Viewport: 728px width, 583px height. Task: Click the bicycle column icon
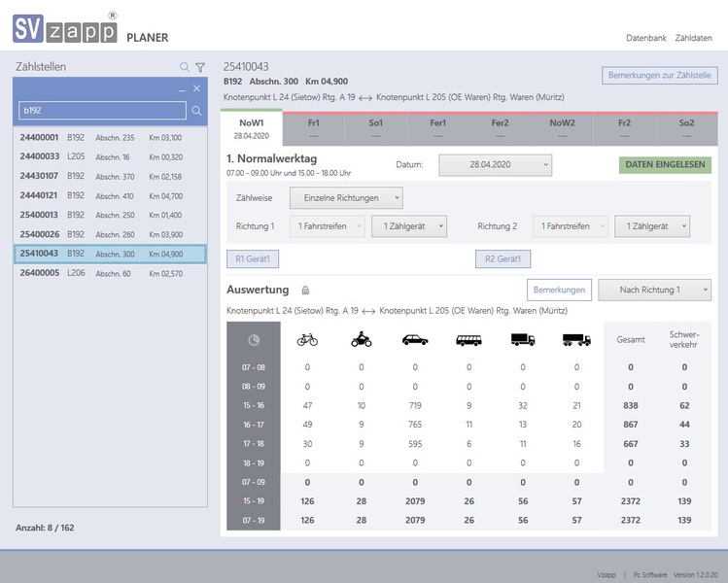[307, 340]
